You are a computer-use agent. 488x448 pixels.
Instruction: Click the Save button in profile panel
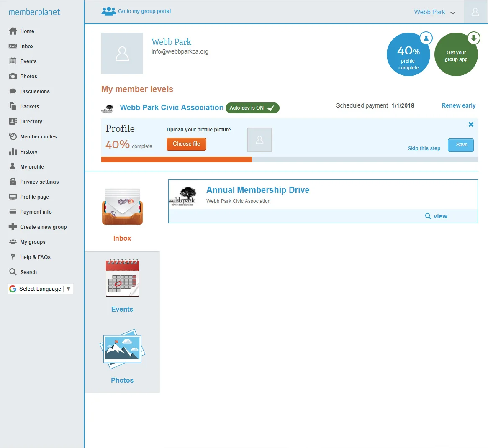coord(461,145)
